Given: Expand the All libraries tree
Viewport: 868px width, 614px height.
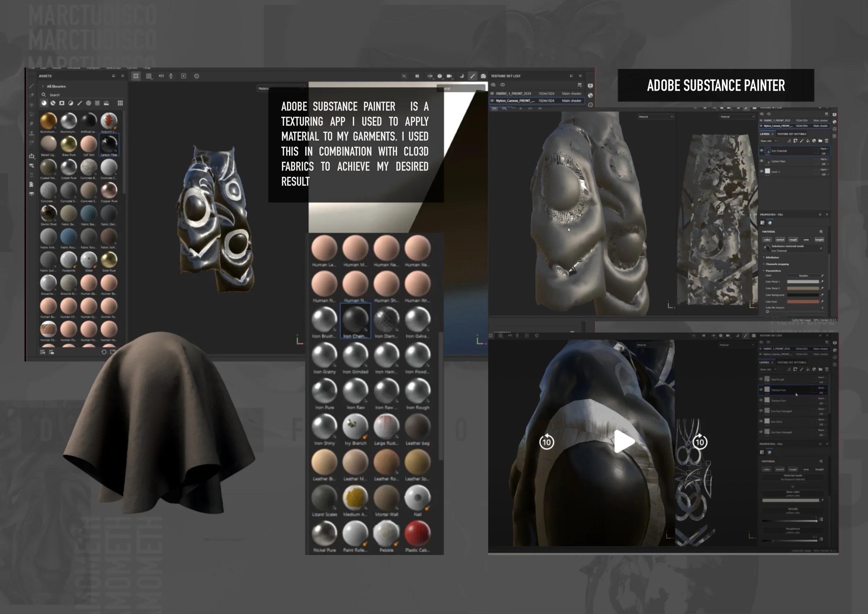Looking at the screenshot, I should point(43,86).
